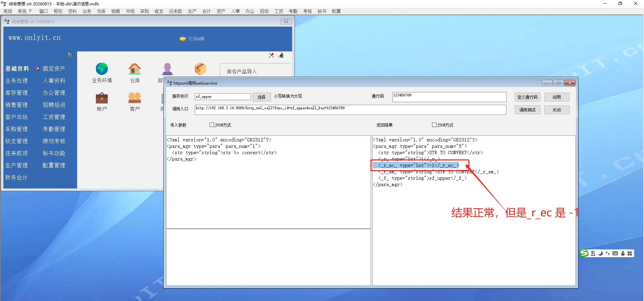644x301 pixels.
Task: Select 财务会计 in the sidebar
Action: 16,177
